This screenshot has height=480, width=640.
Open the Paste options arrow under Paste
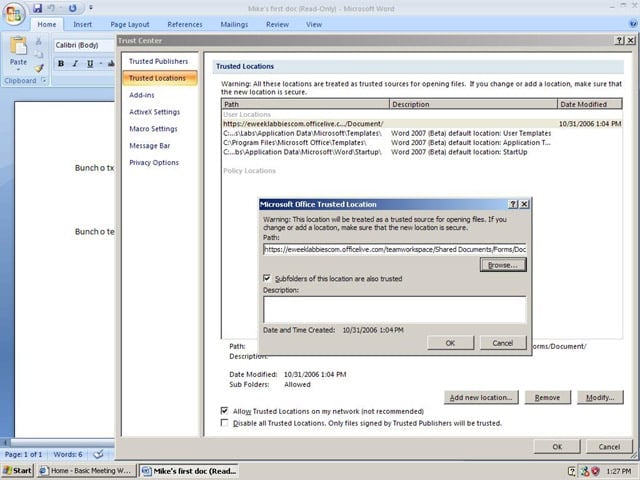18,70
